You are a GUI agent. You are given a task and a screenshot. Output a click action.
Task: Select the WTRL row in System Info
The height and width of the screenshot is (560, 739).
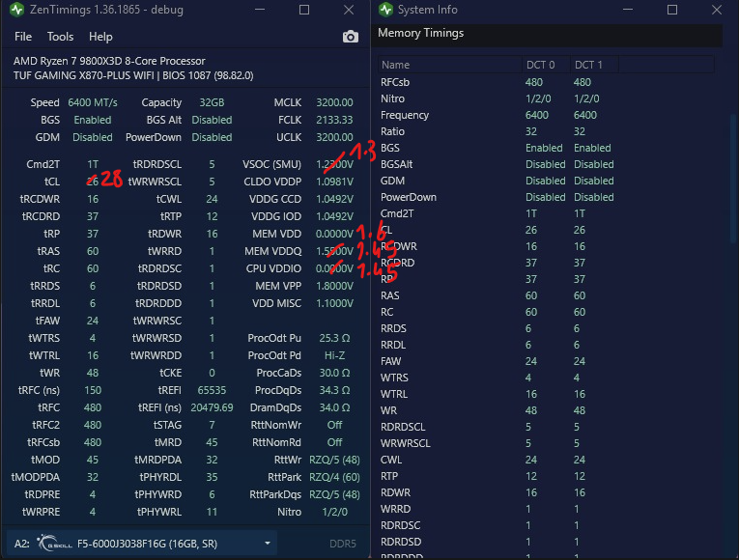tap(547, 394)
